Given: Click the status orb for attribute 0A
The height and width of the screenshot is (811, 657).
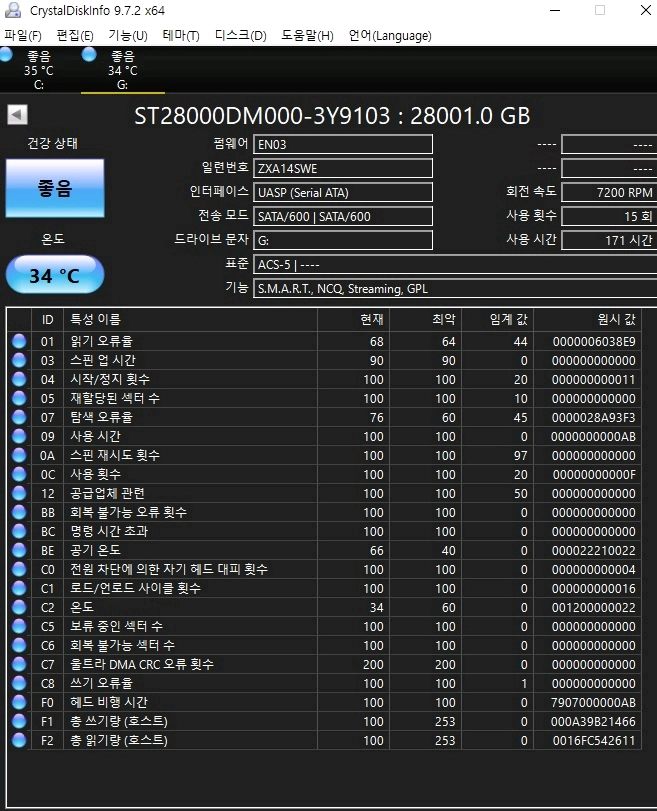Looking at the screenshot, I should (19, 455).
